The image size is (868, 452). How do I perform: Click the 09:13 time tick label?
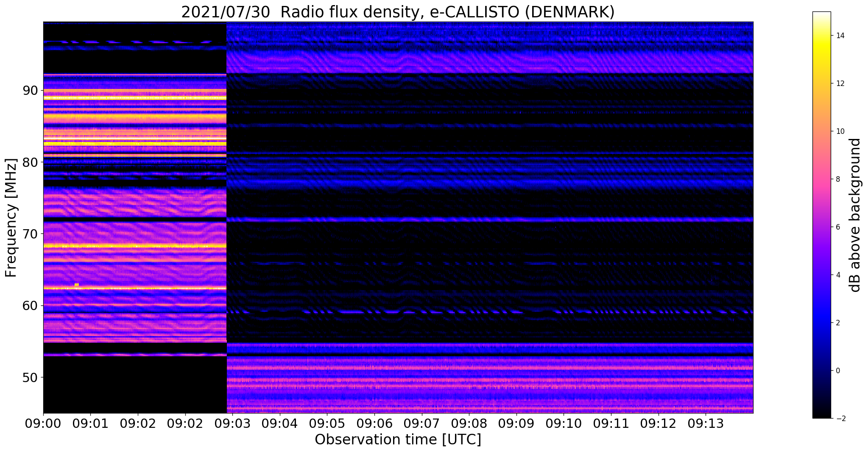pos(706,423)
